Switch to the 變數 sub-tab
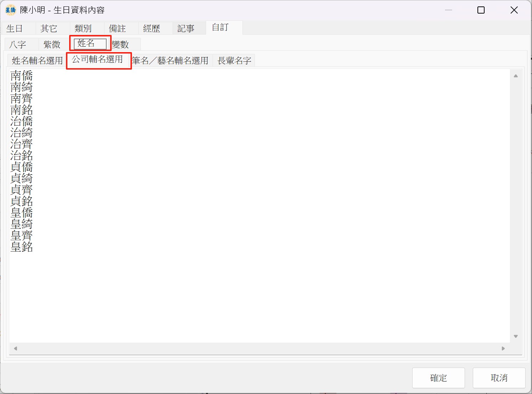Image resolution: width=532 pixels, height=394 pixels. (121, 45)
